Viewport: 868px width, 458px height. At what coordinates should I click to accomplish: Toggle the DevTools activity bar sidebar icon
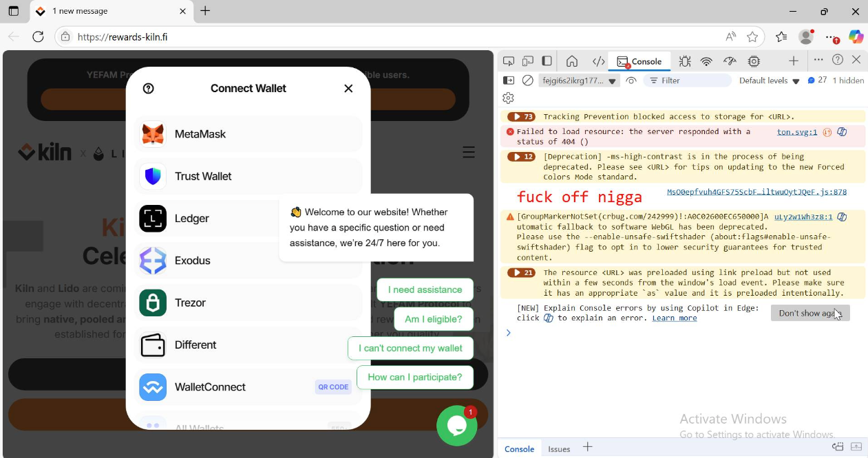click(x=547, y=61)
